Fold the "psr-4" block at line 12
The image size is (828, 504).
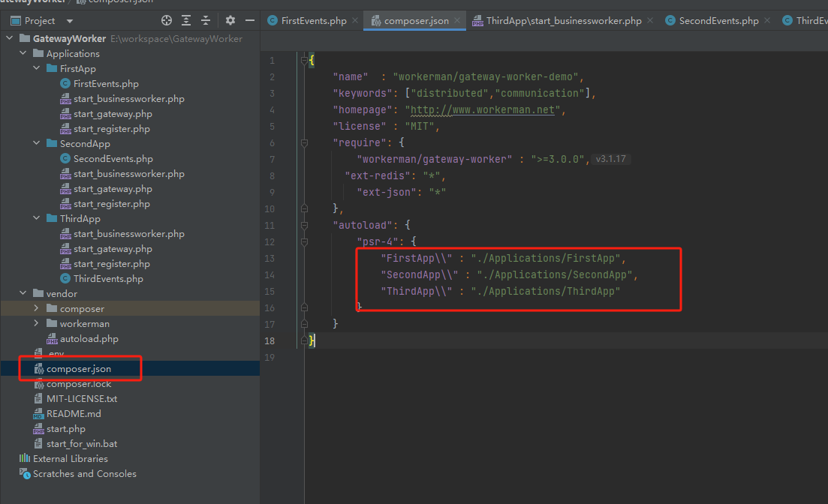pos(304,241)
